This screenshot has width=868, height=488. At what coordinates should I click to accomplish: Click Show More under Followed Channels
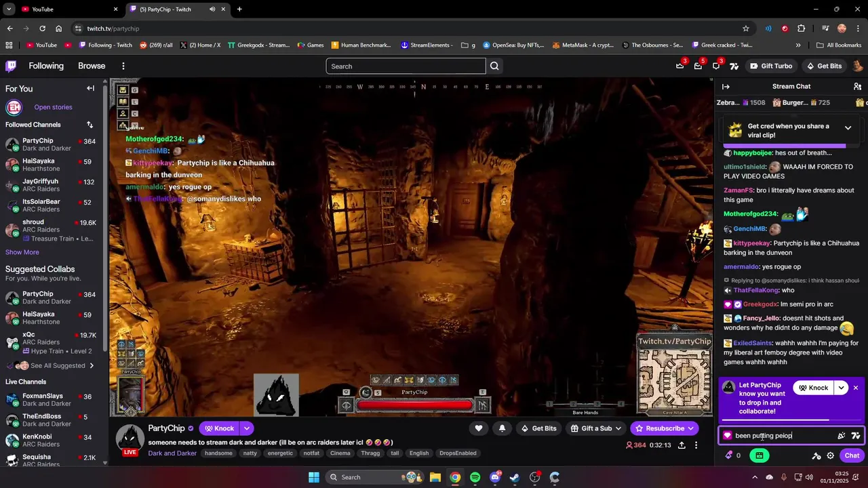pos(22,252)
